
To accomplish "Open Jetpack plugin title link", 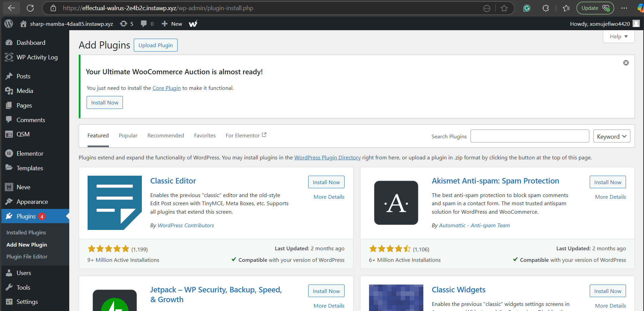I will [x=216, y=295].
